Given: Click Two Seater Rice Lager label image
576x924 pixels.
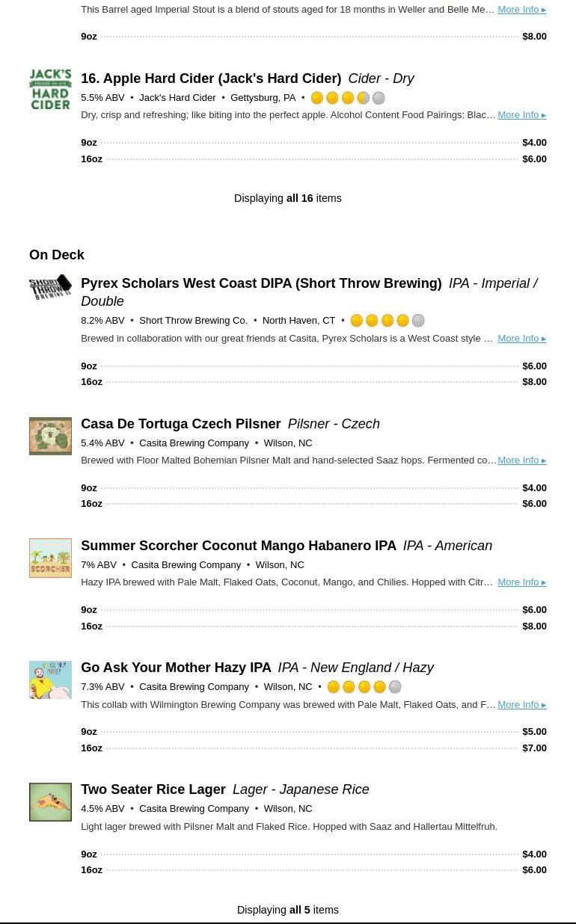Looking at the screenshot, I should tap(50, 801).
